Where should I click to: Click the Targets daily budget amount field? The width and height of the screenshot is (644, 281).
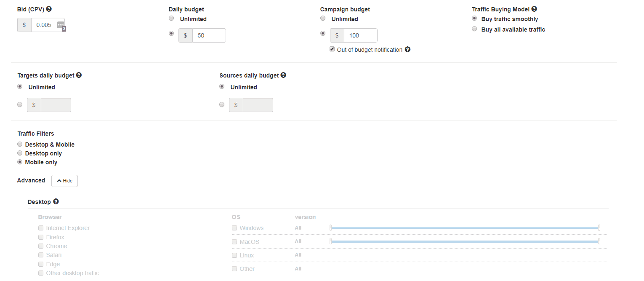click(56, 105)
